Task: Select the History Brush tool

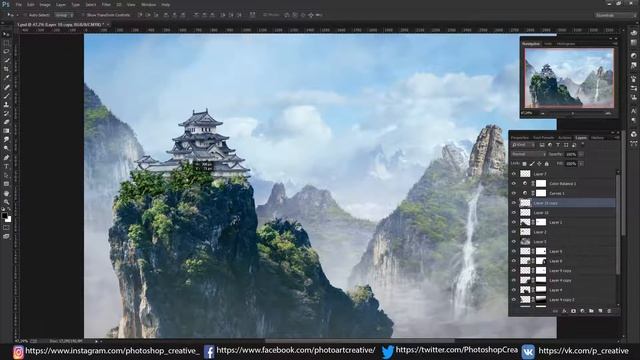Action: point(6,113)
